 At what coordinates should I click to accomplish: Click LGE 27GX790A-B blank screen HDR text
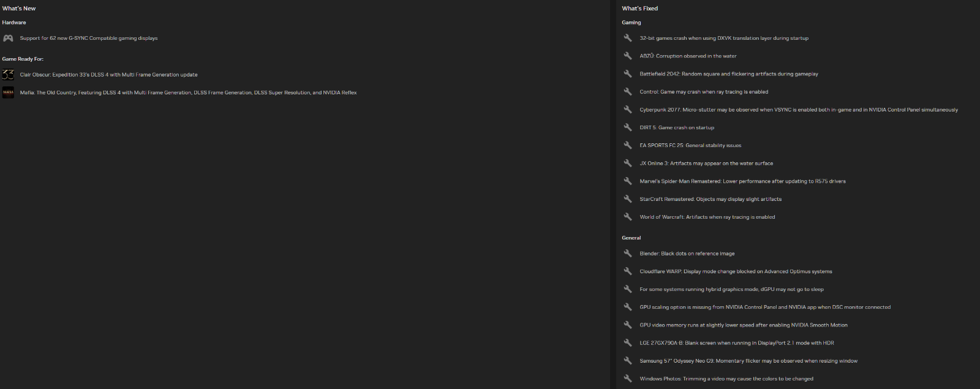(737, 343)
